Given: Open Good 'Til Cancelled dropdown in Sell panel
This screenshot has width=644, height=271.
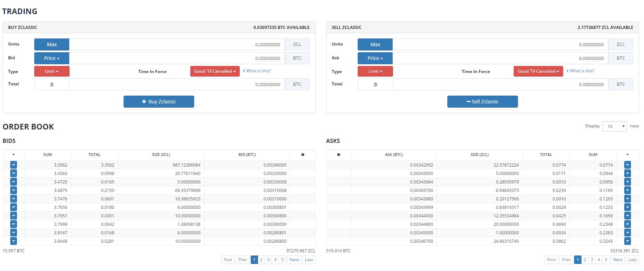Looking at the screenshot, I should click(538, 71).
